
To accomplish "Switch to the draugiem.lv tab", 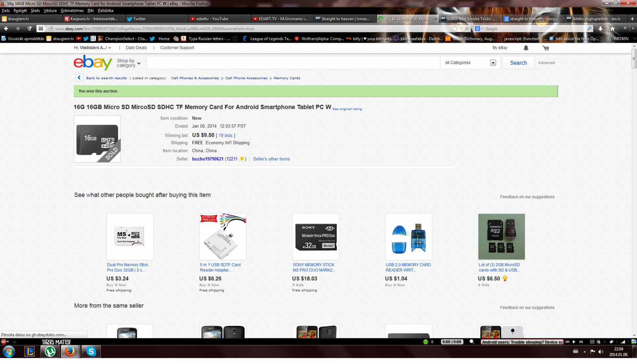I will pyautogui.click(x=31, y=19).
